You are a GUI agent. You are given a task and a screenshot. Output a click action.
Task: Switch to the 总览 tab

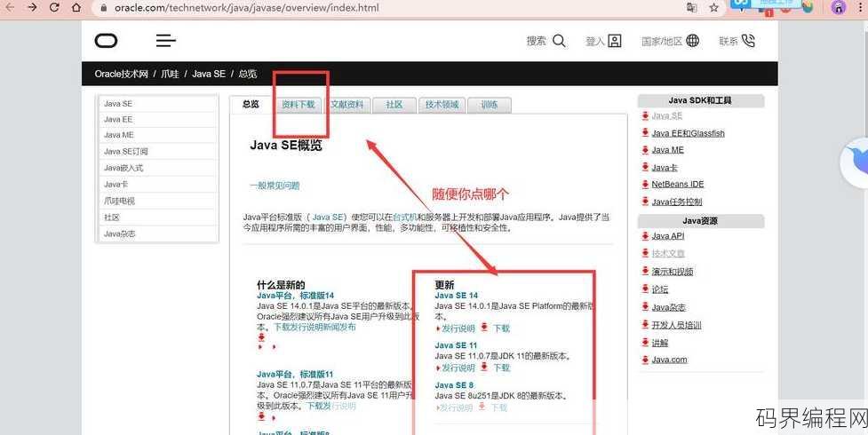click(x=251, y=104)
